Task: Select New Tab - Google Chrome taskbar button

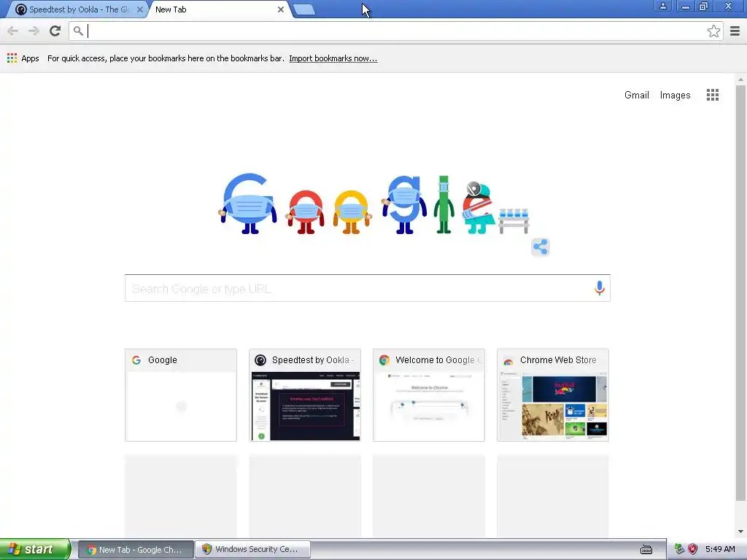Action: (x=135, y=550)
